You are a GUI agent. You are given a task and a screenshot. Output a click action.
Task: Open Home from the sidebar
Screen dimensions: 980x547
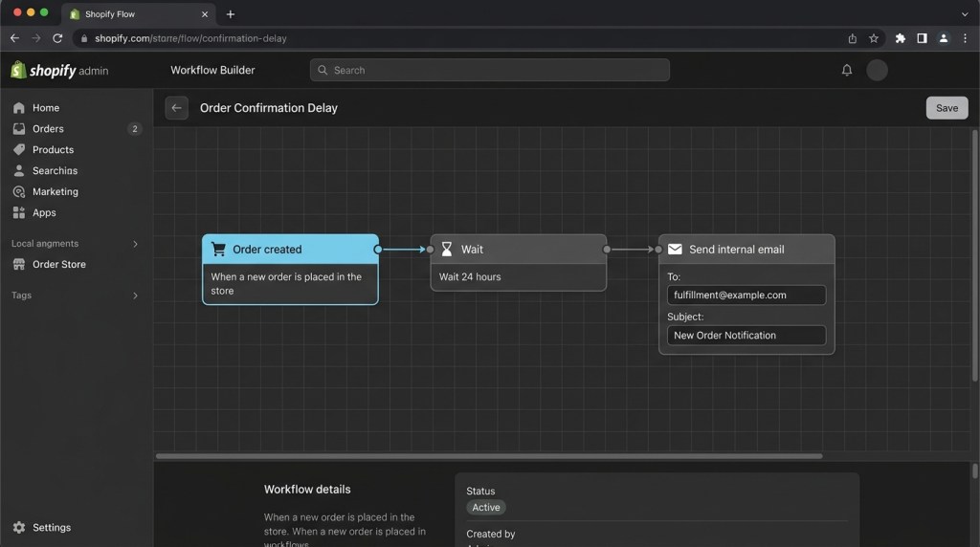tap(46, 107)
